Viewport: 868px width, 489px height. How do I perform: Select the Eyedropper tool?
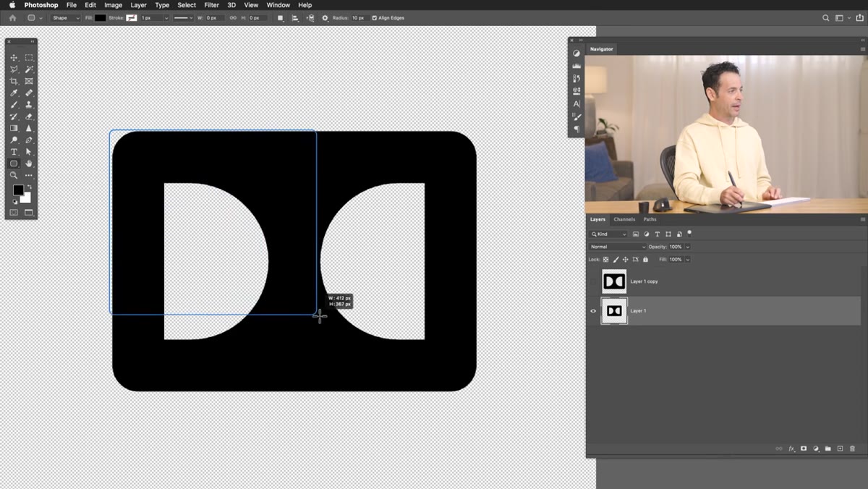point(14,93)
